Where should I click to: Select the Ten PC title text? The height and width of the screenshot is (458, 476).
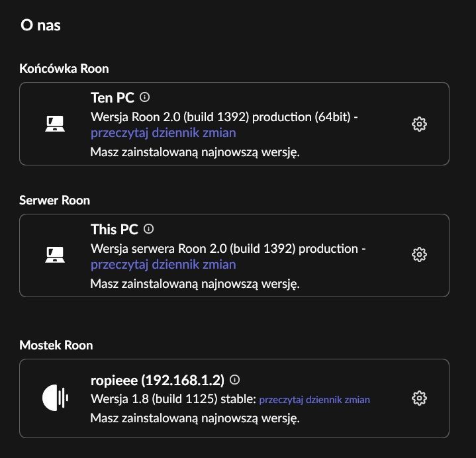pyautogui.click(x=113, y=98)
